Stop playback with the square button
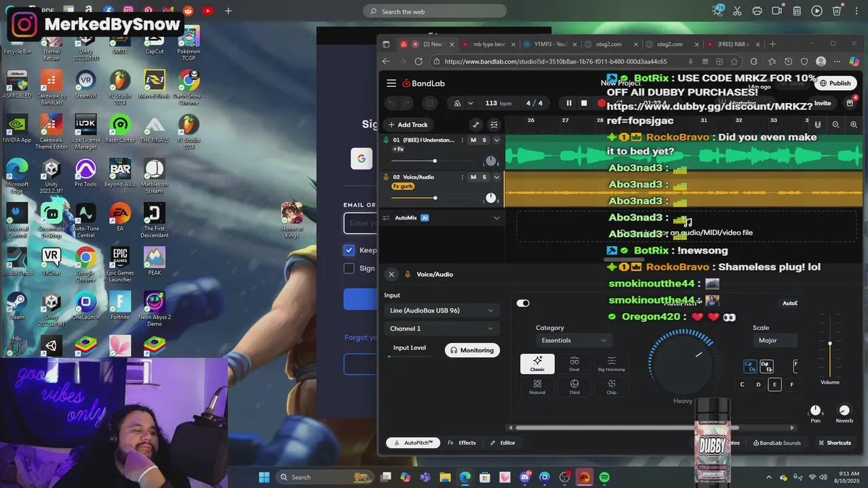 pyautogui.click(x=584, y=103)
